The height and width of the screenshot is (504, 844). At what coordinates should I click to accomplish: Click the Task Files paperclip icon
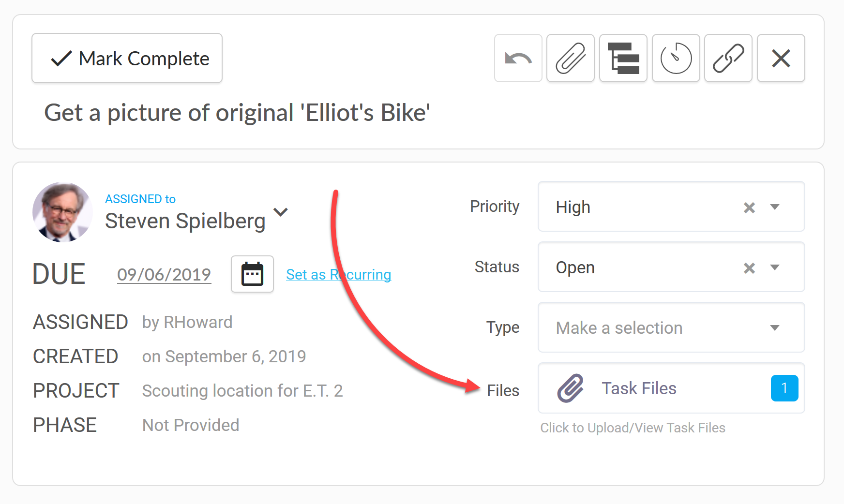(571, 388)
